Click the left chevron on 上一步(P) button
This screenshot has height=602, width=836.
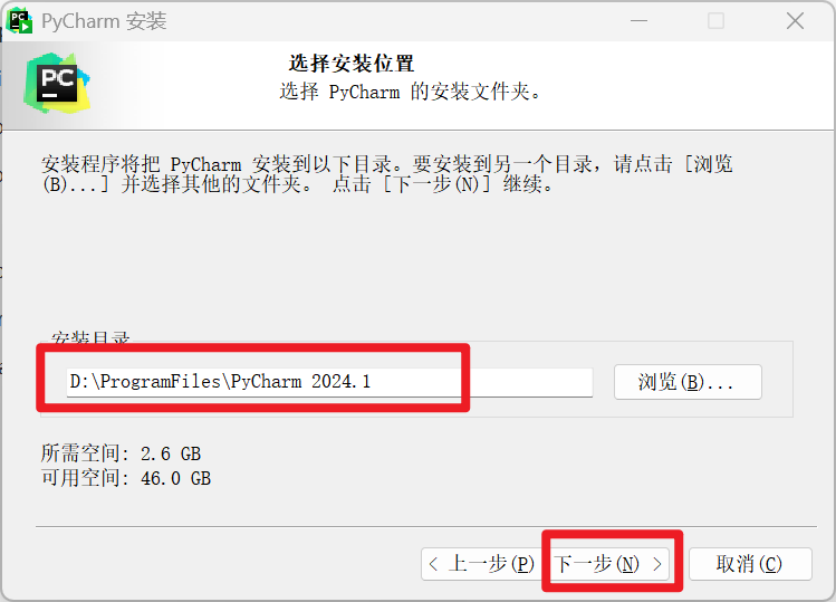(433, 564)
